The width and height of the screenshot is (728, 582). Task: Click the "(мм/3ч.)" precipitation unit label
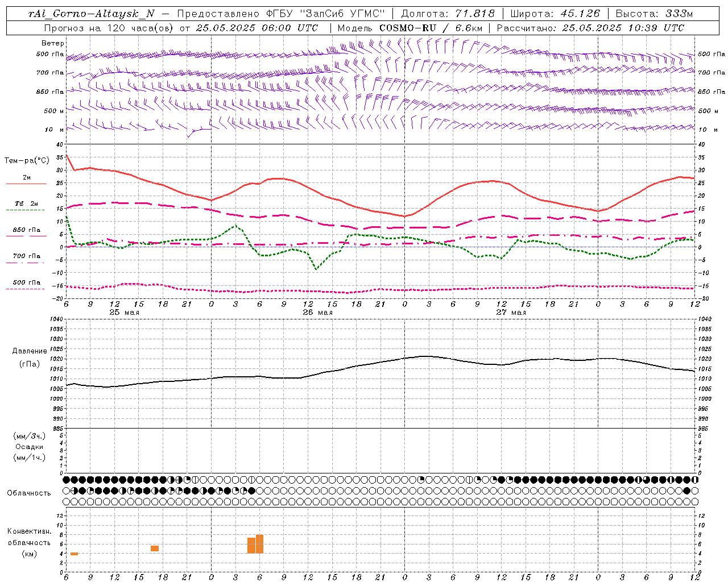point(30,436)
